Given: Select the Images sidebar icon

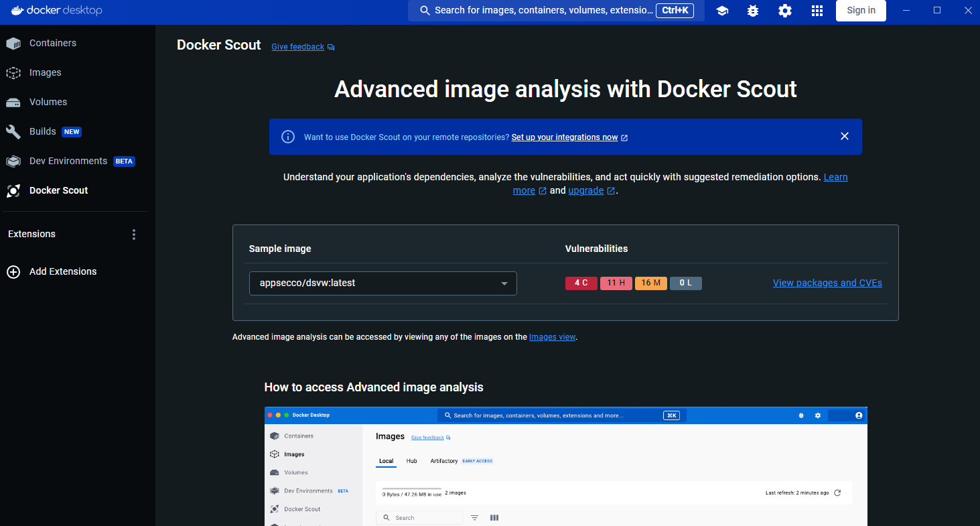Looking at the screenshot, I should coord(13,73).
